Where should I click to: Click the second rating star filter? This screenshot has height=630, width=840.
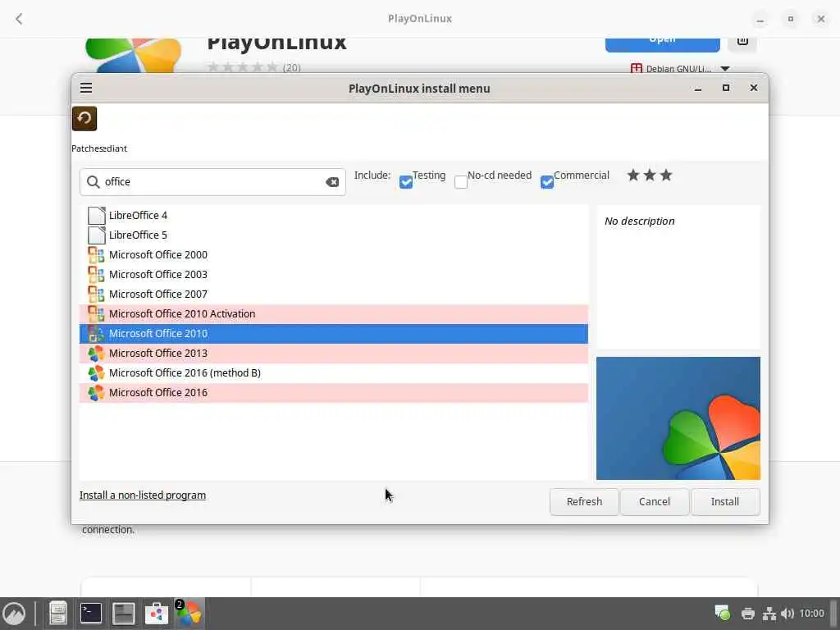coord(650,176)
